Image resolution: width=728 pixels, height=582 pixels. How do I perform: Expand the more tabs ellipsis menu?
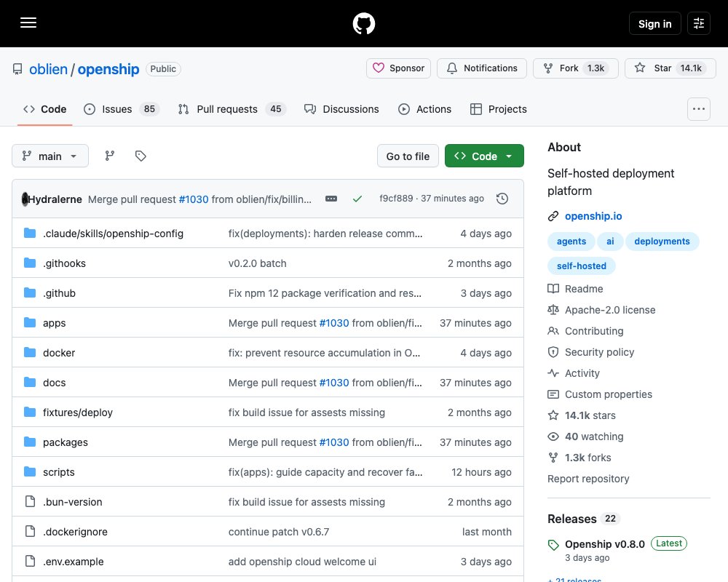click(699, 109)
